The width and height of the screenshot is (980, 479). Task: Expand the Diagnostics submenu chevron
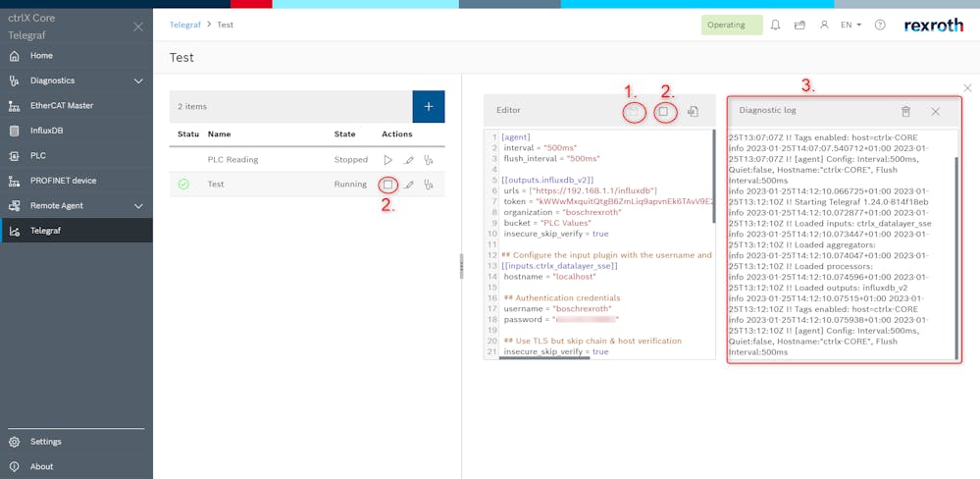coord(138,80)
